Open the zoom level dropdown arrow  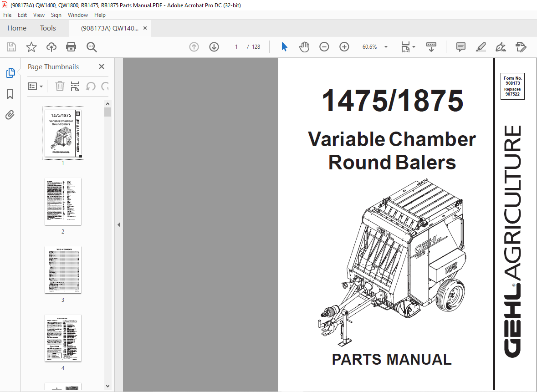click(386, 47)
